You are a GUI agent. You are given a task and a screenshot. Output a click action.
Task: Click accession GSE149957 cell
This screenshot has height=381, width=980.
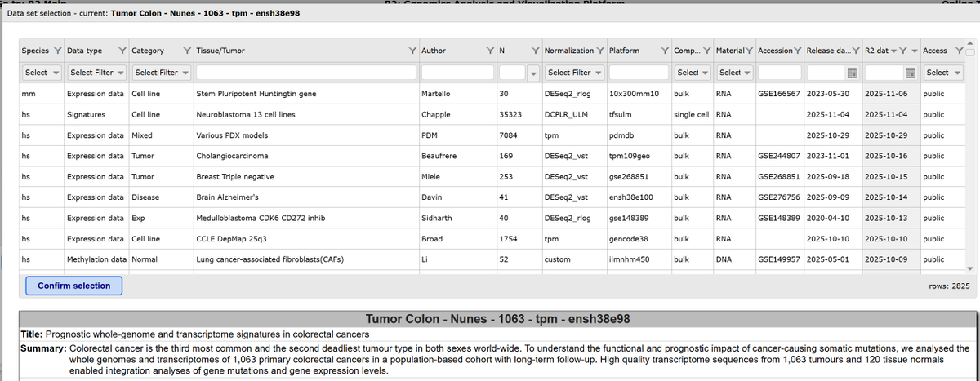click(779, 259)
